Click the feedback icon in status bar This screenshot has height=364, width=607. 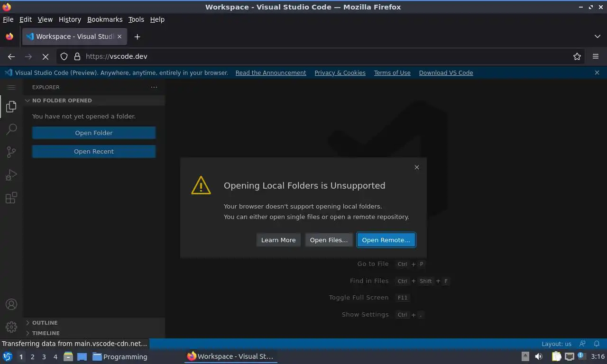[x=583, y=344]
